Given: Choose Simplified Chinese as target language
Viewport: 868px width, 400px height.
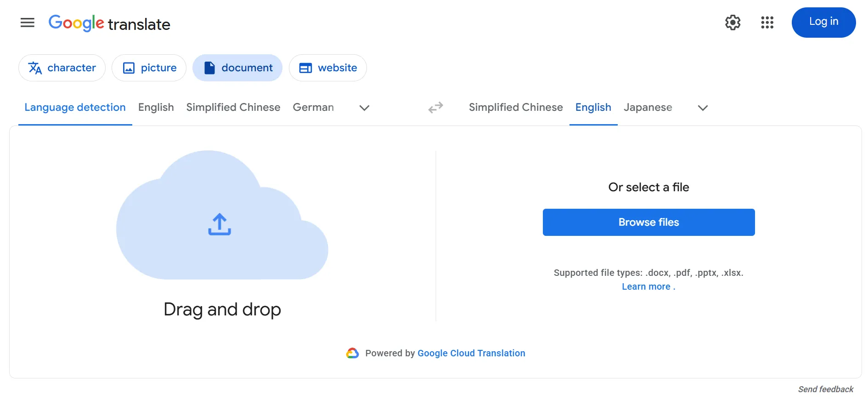Looking at the screenshot, I should point(516,108).
